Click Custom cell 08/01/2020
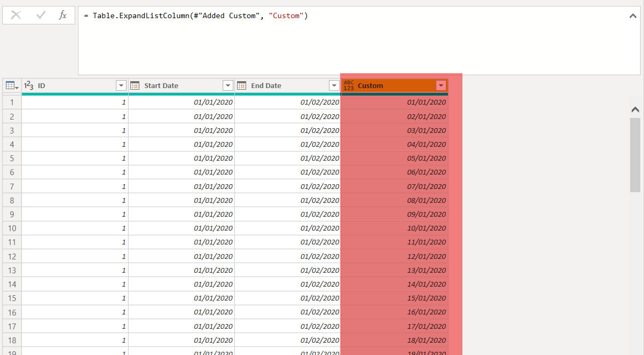This screenshot has height=355, width=644. [x=395, y=200]
